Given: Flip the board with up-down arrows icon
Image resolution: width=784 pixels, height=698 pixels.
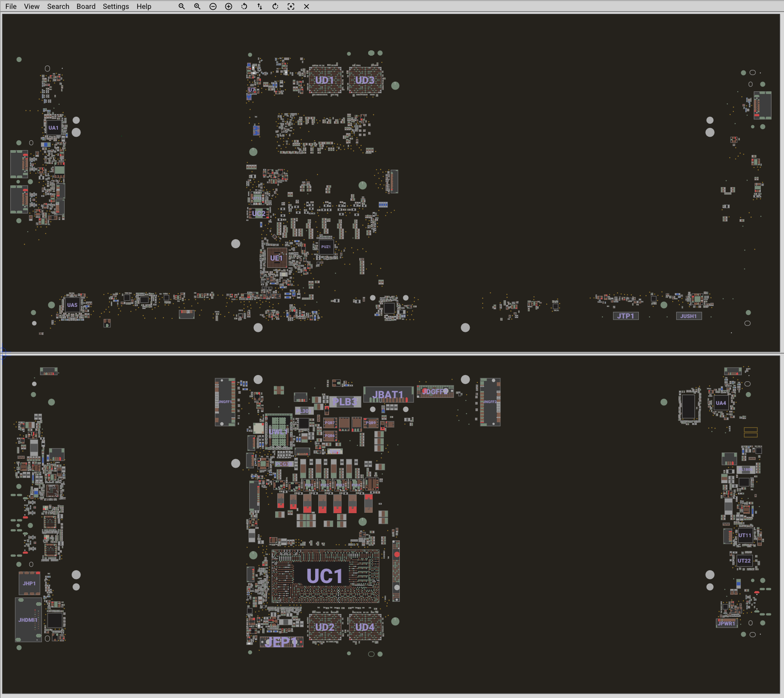Looking at the screenshot, I should 260,7.
